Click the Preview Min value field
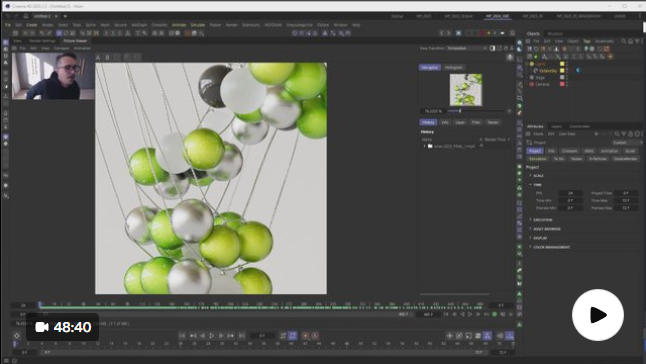The width and height of the screenshot is (646, 364). tap(570, 208)
